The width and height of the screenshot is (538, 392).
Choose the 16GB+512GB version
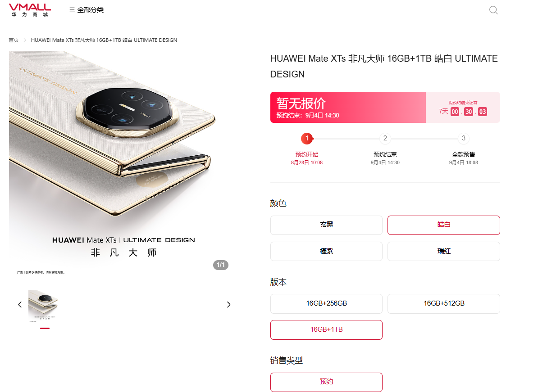[x=444, y=304]
